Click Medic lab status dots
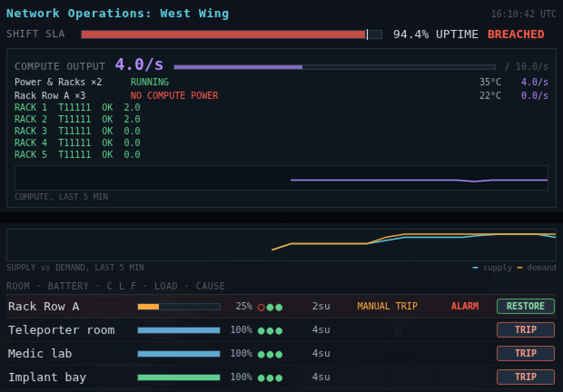 click(x=270, y=354)
